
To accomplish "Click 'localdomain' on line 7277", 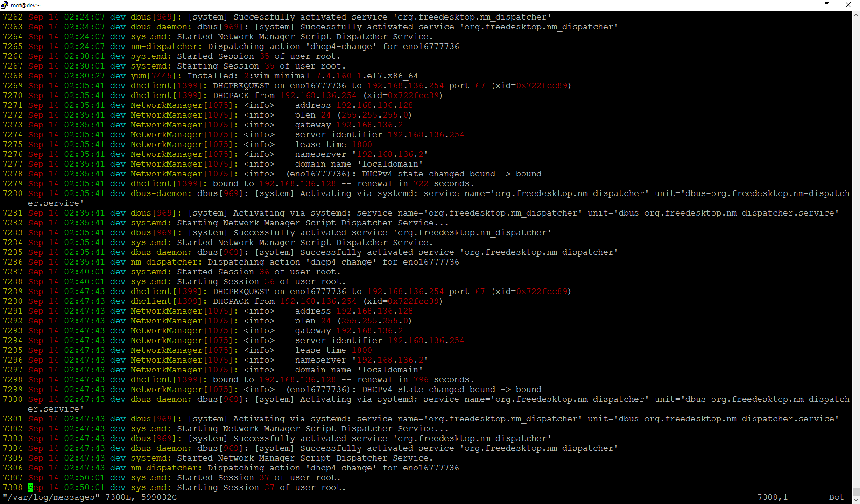I will (x=390, y=164).
